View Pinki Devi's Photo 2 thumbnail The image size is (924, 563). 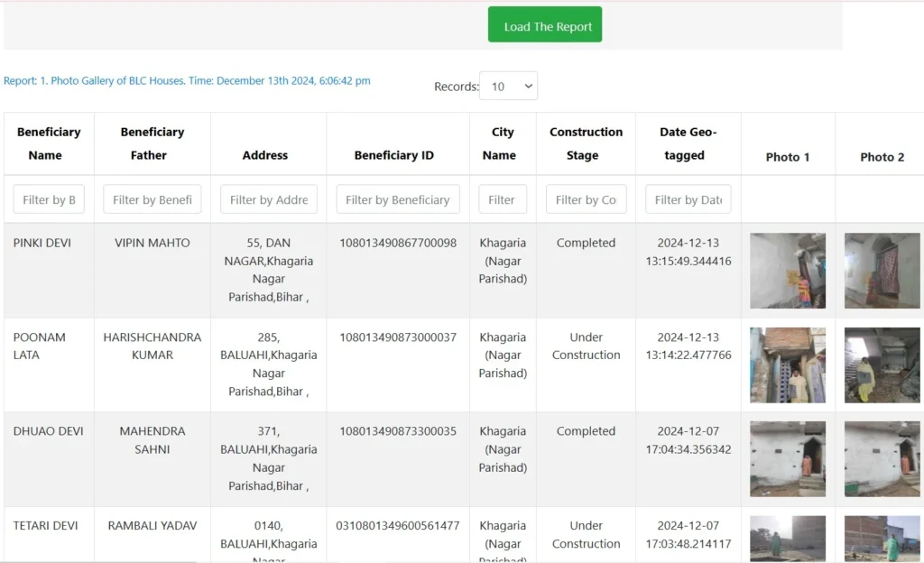pos(882,271)
